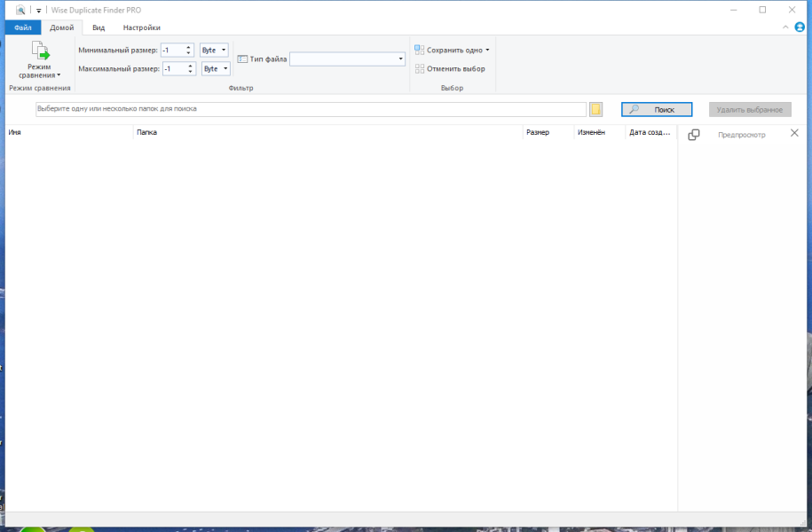Image resolution: width=812 pixels, height=532 pixels.
Task: Click Отменить выбор to deselect all
Action: coord(450,69)
